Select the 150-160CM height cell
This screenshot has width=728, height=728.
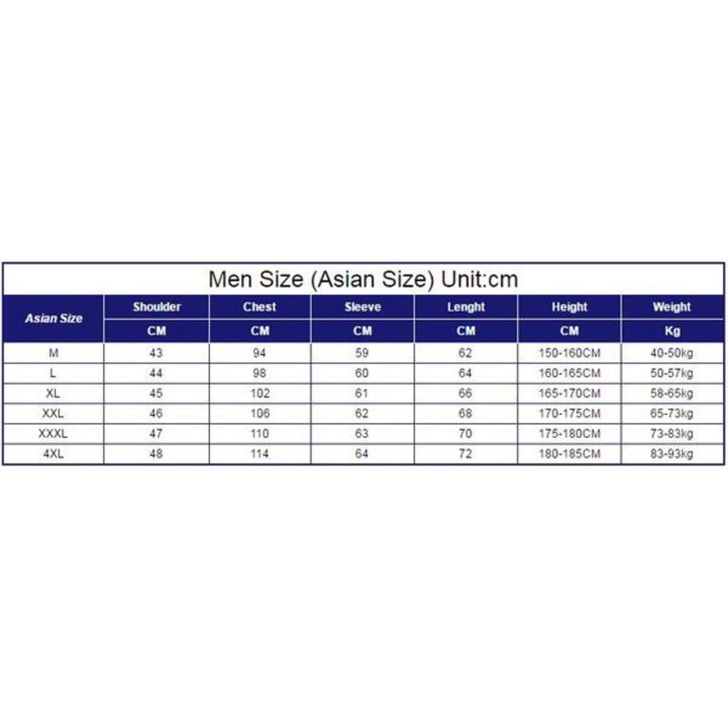click(x=569, y=353)
